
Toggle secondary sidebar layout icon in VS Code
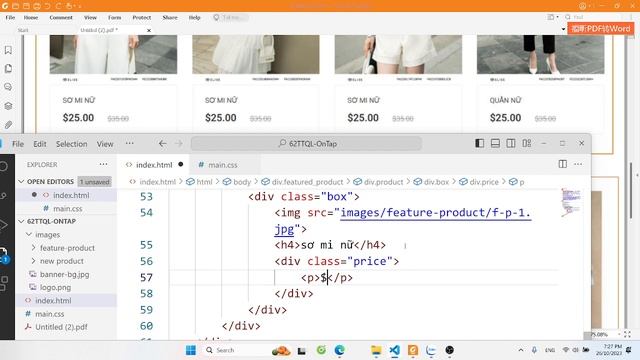(511, 143)
